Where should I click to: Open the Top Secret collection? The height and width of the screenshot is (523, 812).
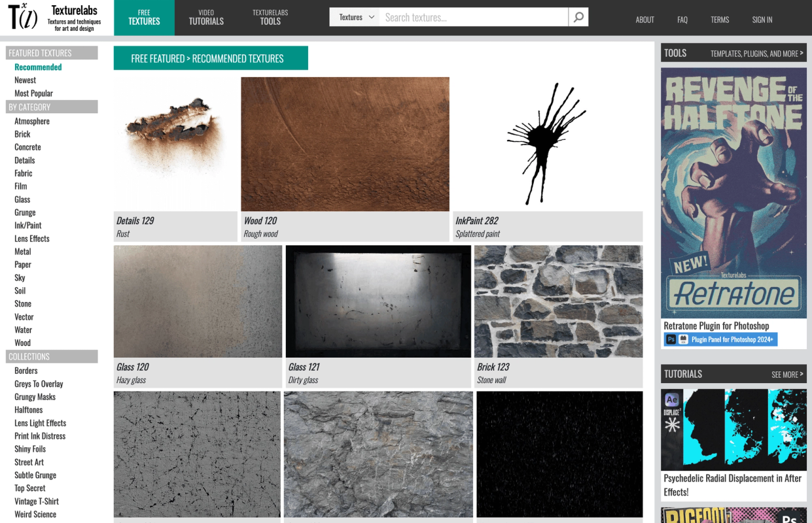pos(30,488)
